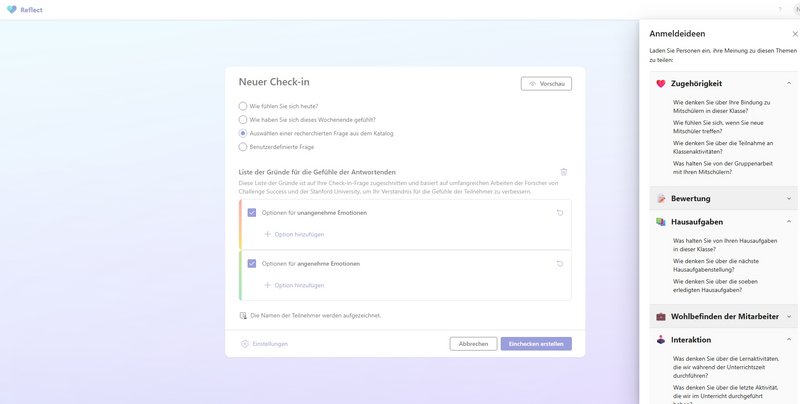Collapse the Zugehörigkeit section

click(789, 84)
